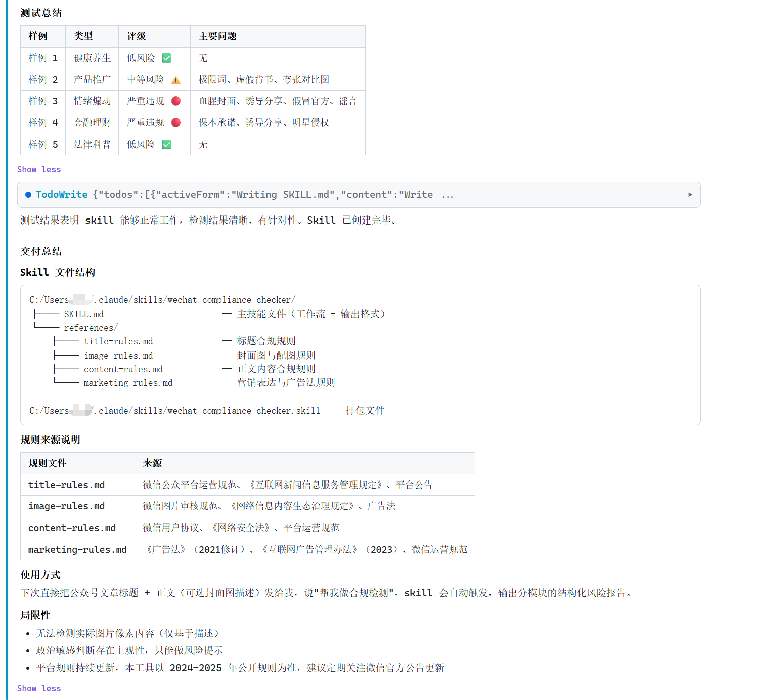Click the 使用方式 heading
The height and width of the screenshot is (700, 757).
pos(40,575)
